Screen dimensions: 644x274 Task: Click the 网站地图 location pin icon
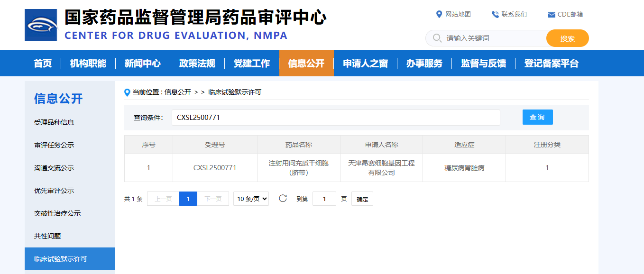coord(439,14)
